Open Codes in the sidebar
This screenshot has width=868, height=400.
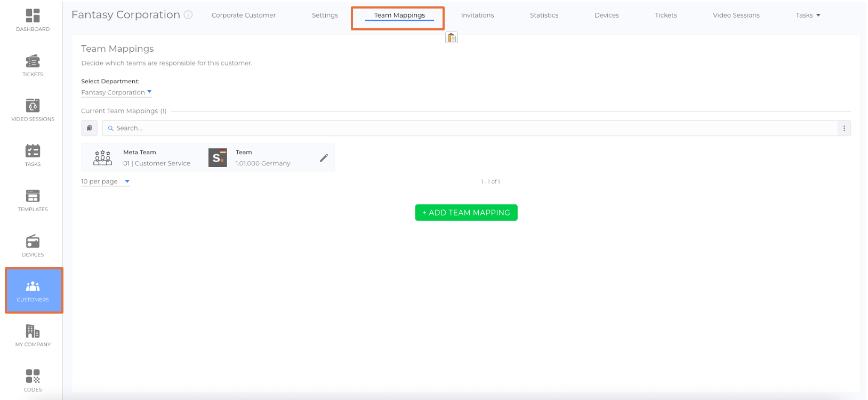[x=33, y=381]
